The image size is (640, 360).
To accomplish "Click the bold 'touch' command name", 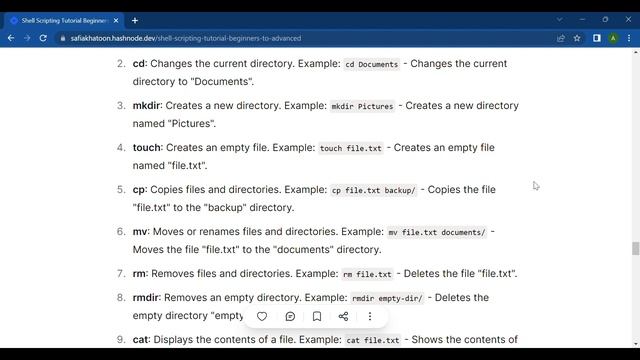I will pos(147,148).
